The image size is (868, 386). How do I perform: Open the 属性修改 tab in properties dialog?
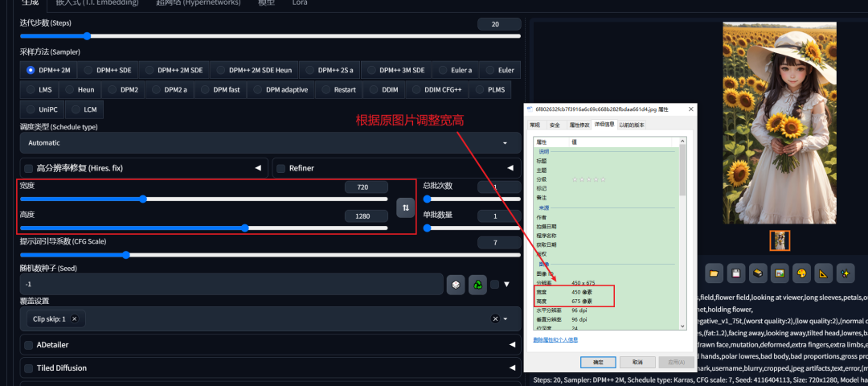[579, 125]
